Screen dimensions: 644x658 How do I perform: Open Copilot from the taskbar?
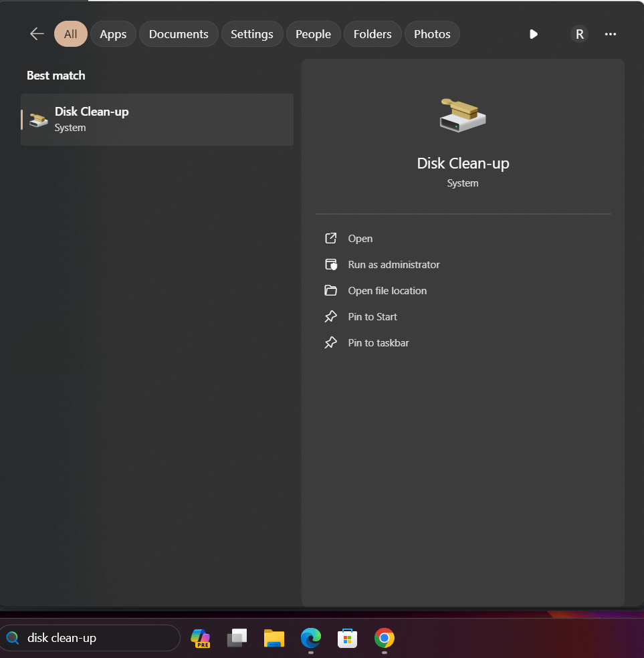200,638
